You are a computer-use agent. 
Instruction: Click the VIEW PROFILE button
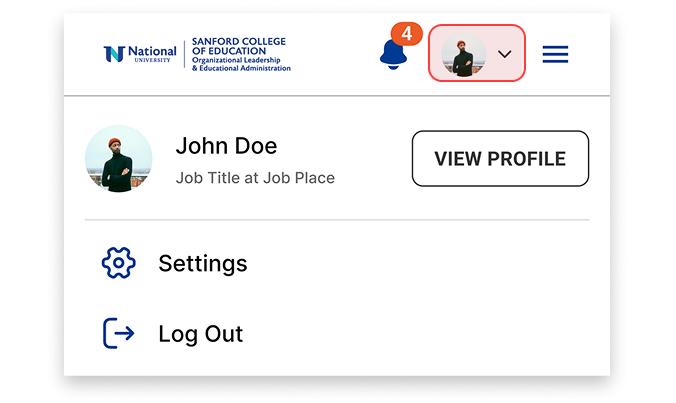tap(500, 159)
